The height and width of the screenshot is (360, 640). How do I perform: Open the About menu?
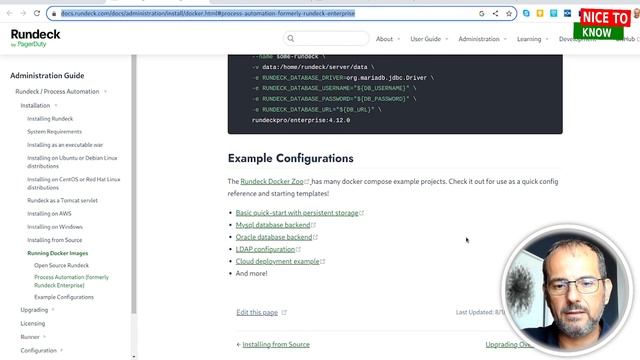384,39
